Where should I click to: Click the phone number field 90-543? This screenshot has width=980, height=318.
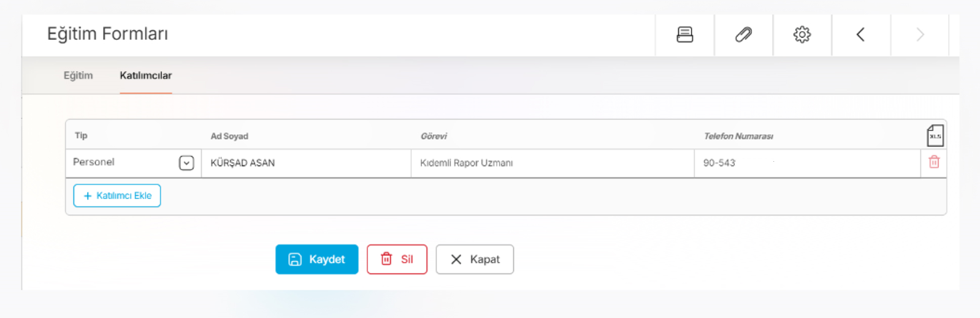click(x=807, y=163)
